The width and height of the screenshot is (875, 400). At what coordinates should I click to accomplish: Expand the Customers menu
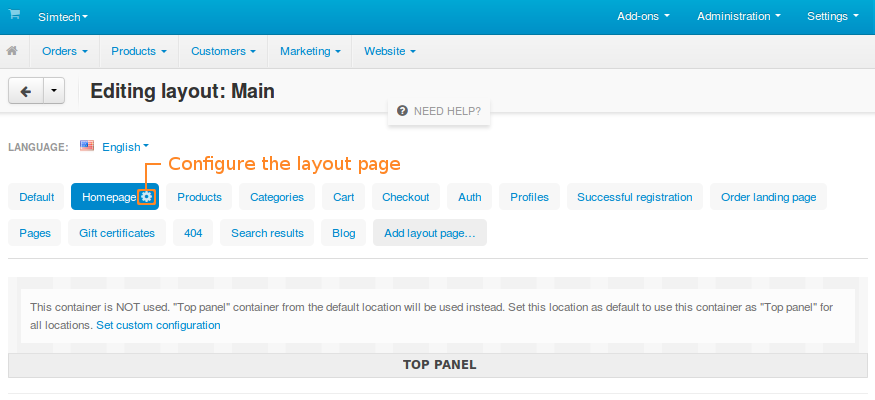pyautogui.click(x=223, y=51)
